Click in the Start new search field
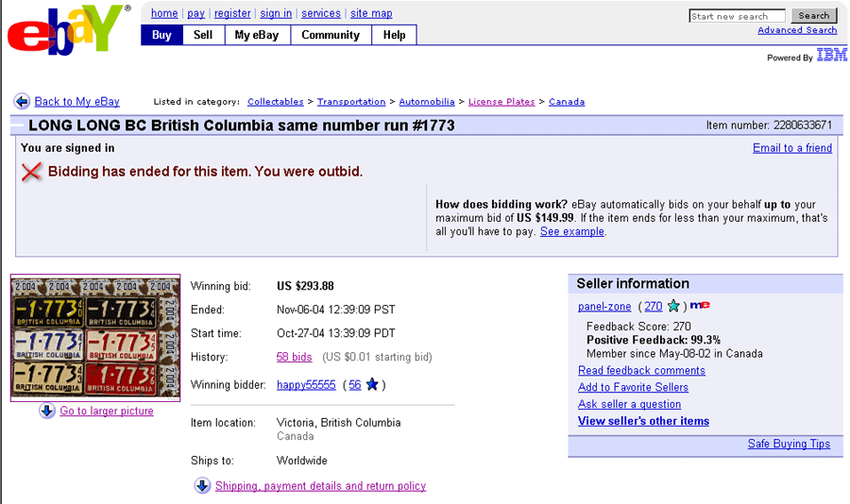 click(738, 16)
